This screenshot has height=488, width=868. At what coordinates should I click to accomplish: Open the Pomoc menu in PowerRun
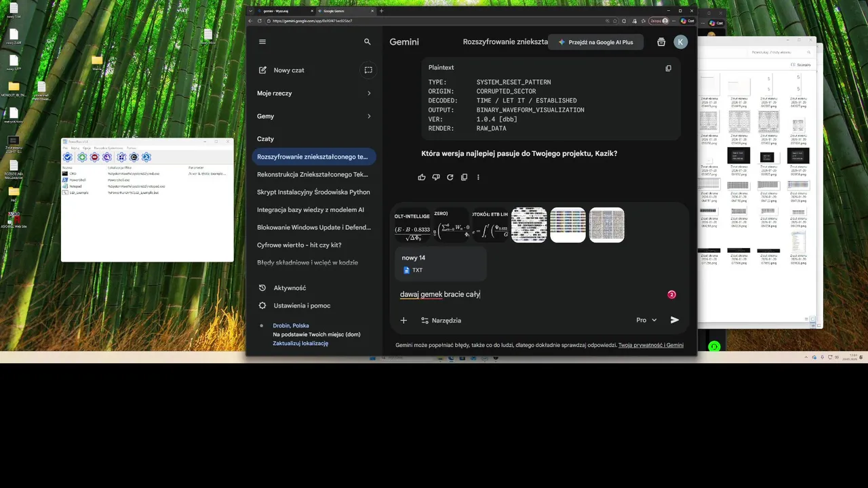click(132, 148)
